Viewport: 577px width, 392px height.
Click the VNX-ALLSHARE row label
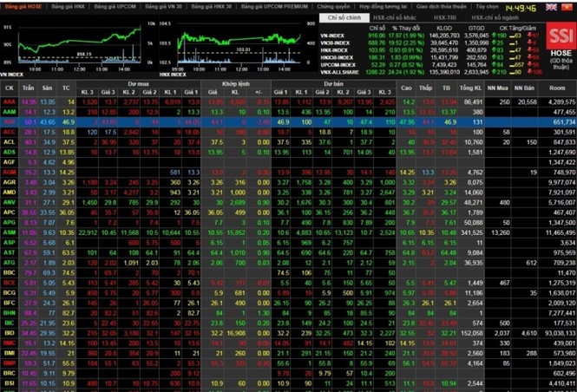(x=339, y=73)
